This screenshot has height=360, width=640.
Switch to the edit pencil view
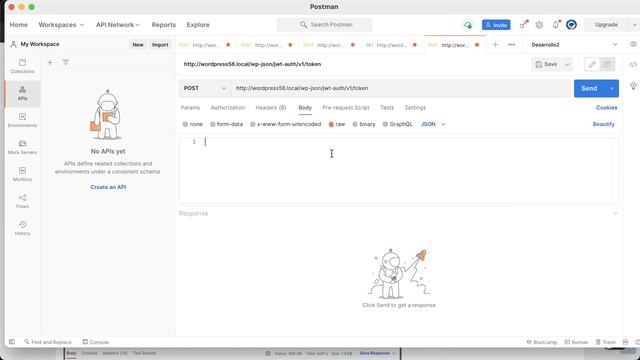[592, 64]
